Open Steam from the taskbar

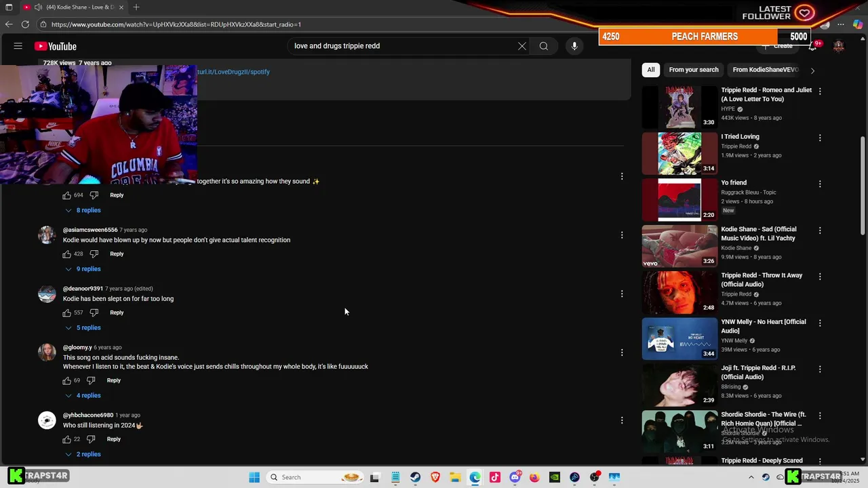coord(416,477)
